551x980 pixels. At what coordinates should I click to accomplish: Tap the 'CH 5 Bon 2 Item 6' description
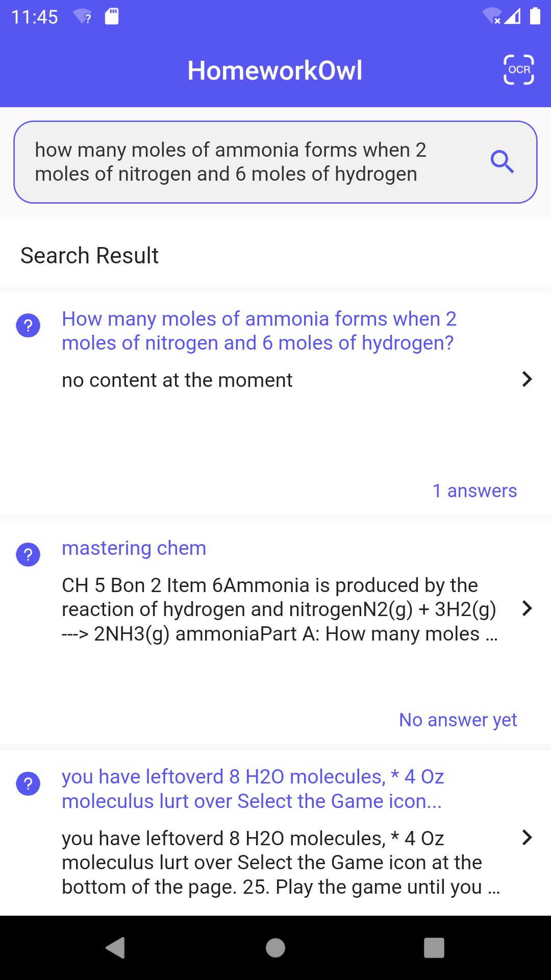pyautogui.click(x=280, y=609)
